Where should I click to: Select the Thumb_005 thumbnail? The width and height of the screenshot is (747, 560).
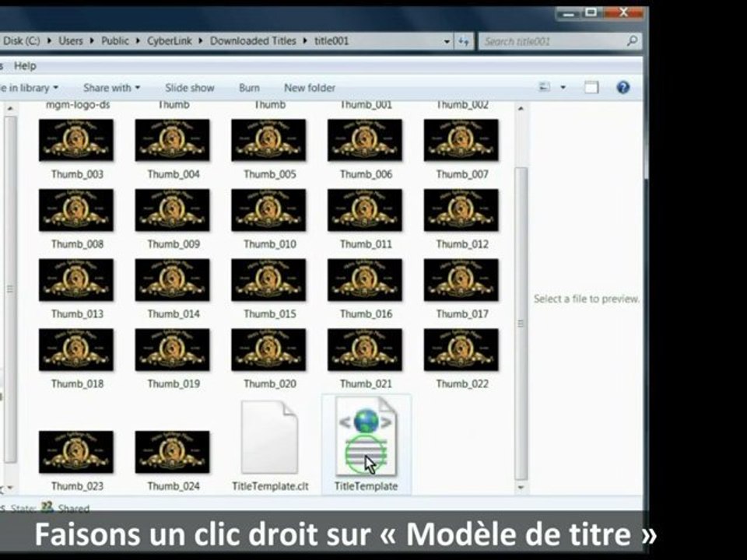(x=268, y=140)
